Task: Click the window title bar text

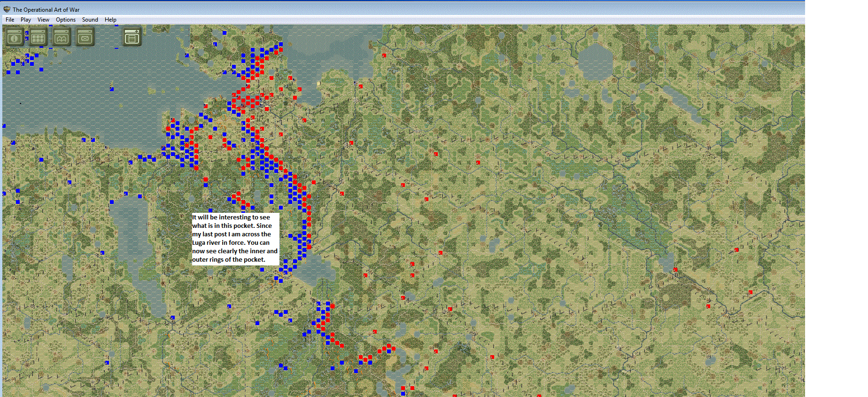Action: click(46, 9)
